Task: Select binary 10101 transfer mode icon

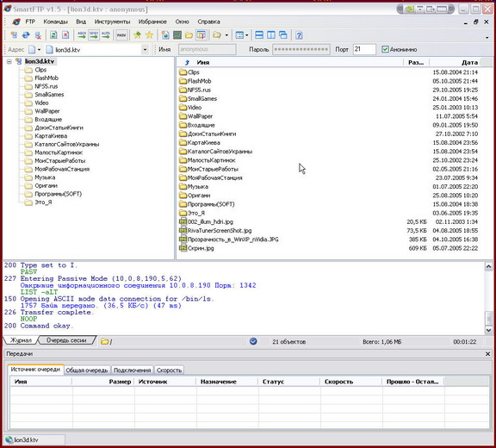Action: click(94, 35)
